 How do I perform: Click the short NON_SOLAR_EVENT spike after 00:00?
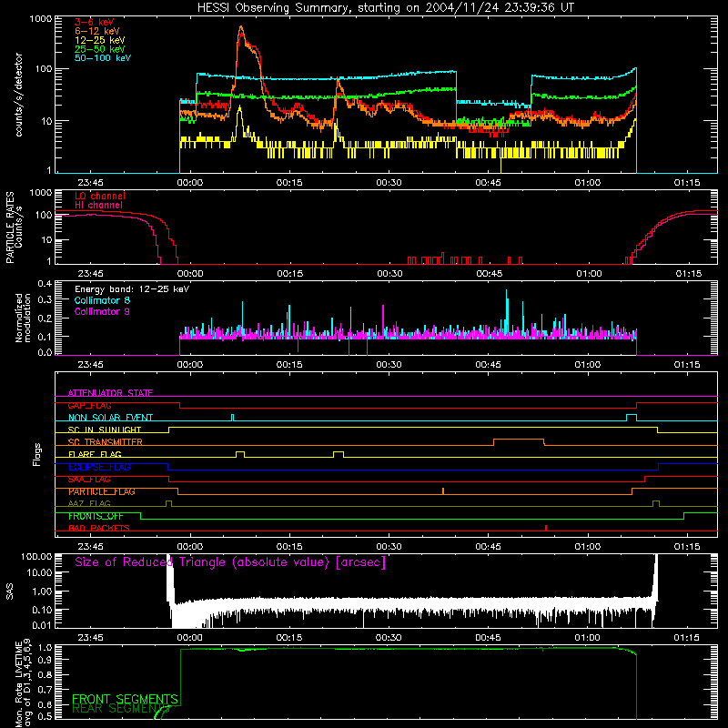click(233, 417)
